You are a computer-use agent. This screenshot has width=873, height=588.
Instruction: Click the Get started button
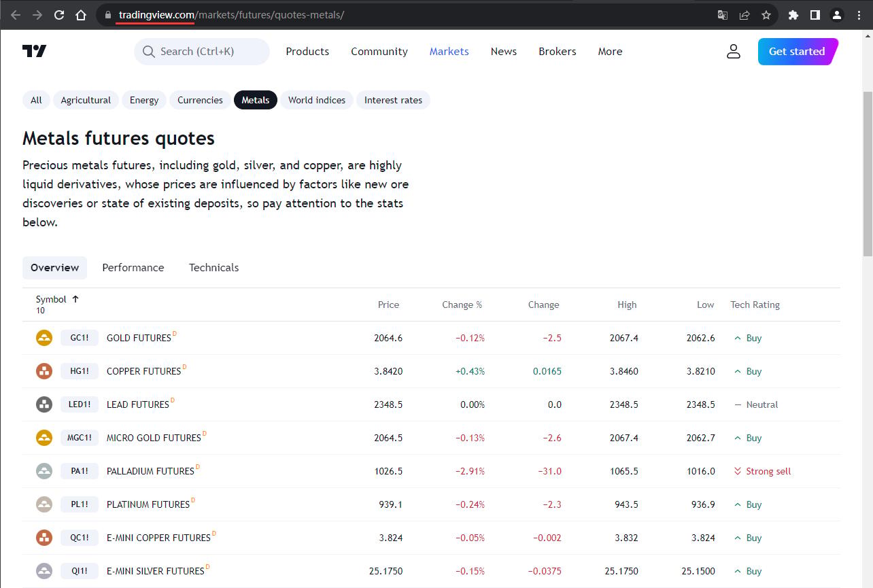tap(797, 52)
